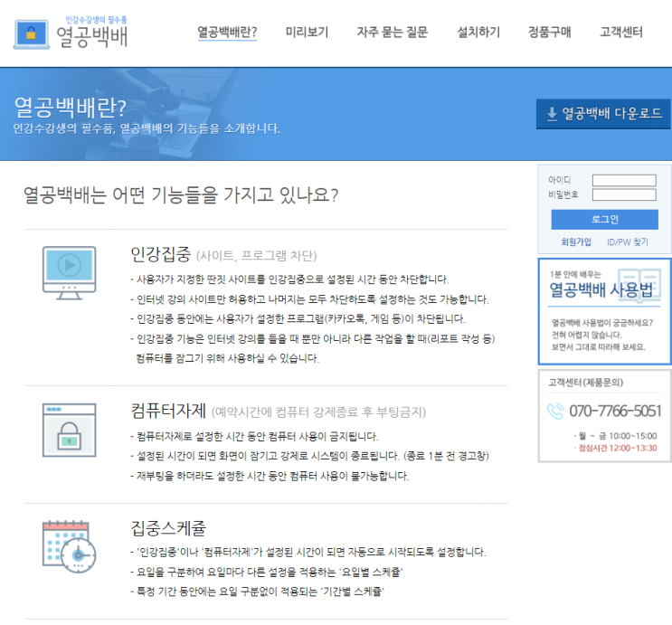Screen dimensions: 672x625
Task: Open the 회원가입 link
Action: coord(576,241)
